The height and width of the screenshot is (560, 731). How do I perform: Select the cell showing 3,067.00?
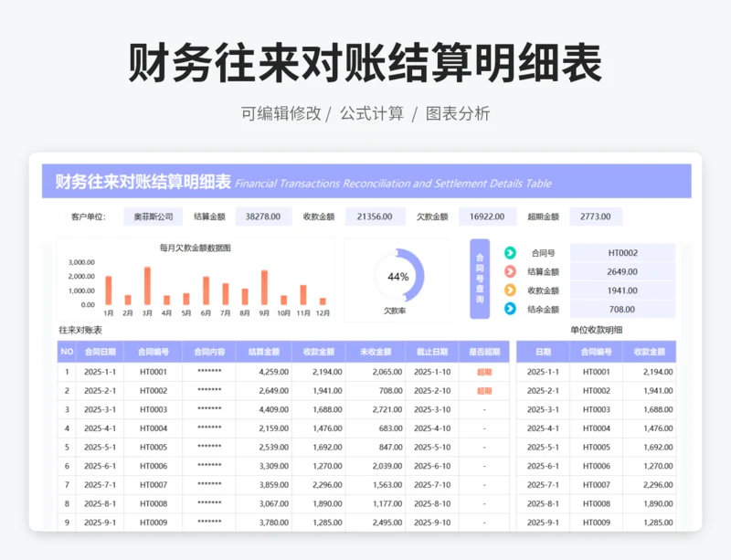pyautogui.click(x=264, y=503)
